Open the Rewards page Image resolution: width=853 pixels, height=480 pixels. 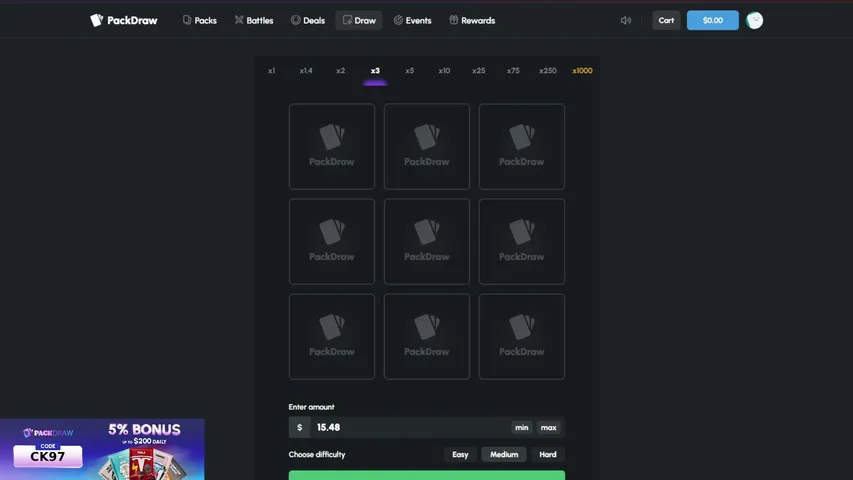pyautogui.click(x=472, y=20)
